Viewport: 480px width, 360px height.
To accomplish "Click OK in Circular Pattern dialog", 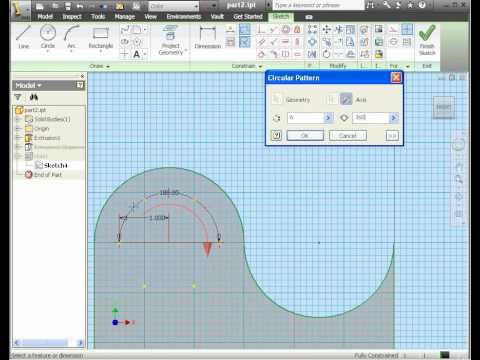I will click(305, 136).
